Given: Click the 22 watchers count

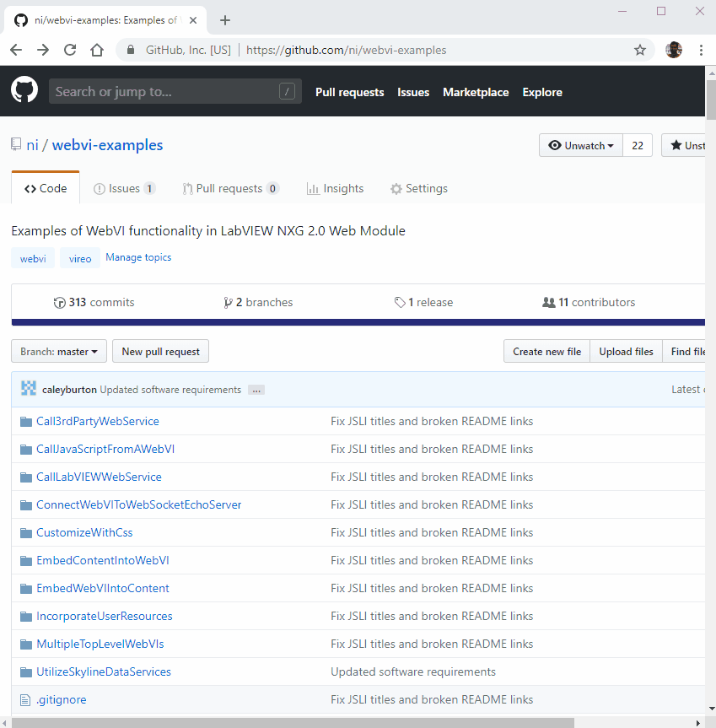Looking at the screenshot, I should [x=638, y=145].
